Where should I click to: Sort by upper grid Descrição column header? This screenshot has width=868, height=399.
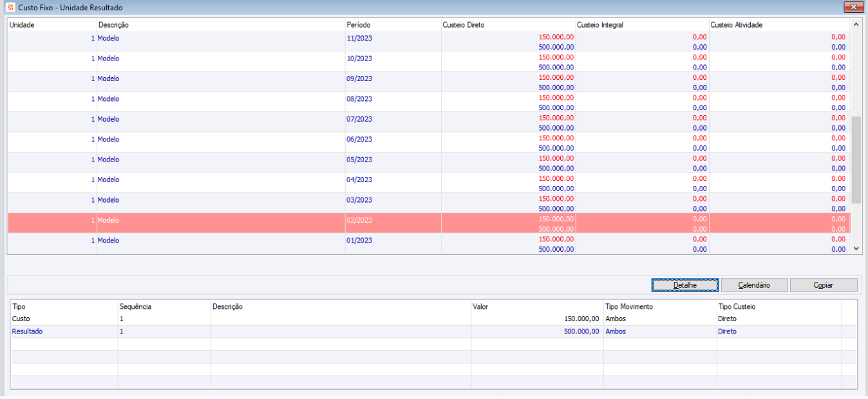pyautogui.click(x=221, y=25)
